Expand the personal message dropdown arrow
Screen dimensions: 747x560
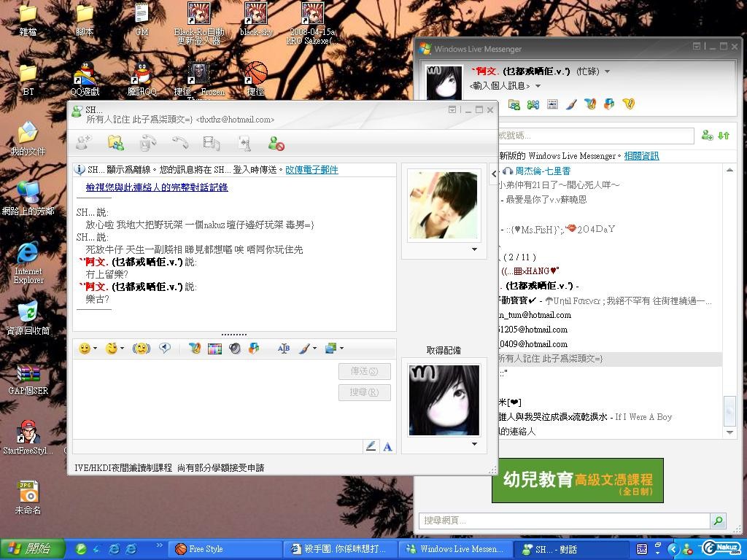[x=538, y=86]
